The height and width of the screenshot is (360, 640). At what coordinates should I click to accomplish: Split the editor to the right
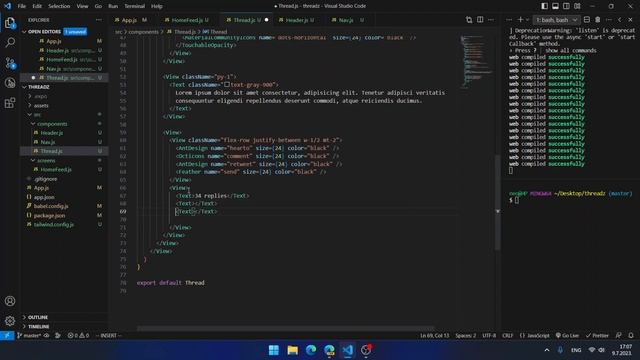(x=480, y=20)
